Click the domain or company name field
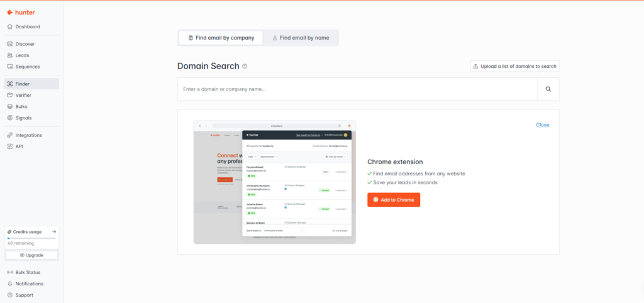 357,89
